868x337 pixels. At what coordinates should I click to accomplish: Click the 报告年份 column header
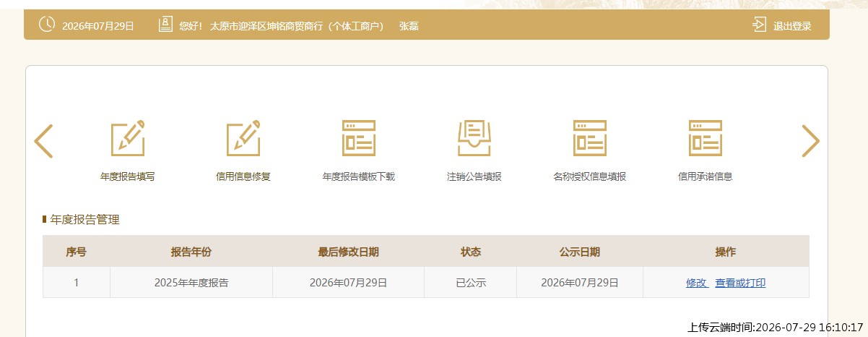(191, 252)
